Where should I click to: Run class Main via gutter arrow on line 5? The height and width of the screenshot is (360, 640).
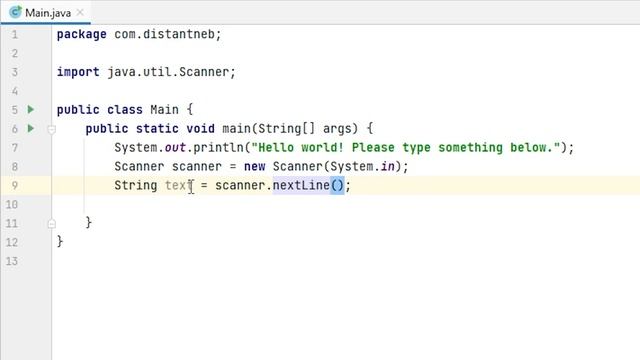click(31, 109)
